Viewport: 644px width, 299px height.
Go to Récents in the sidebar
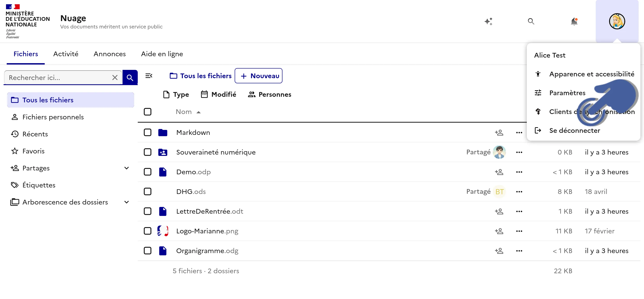pos(71,134)
